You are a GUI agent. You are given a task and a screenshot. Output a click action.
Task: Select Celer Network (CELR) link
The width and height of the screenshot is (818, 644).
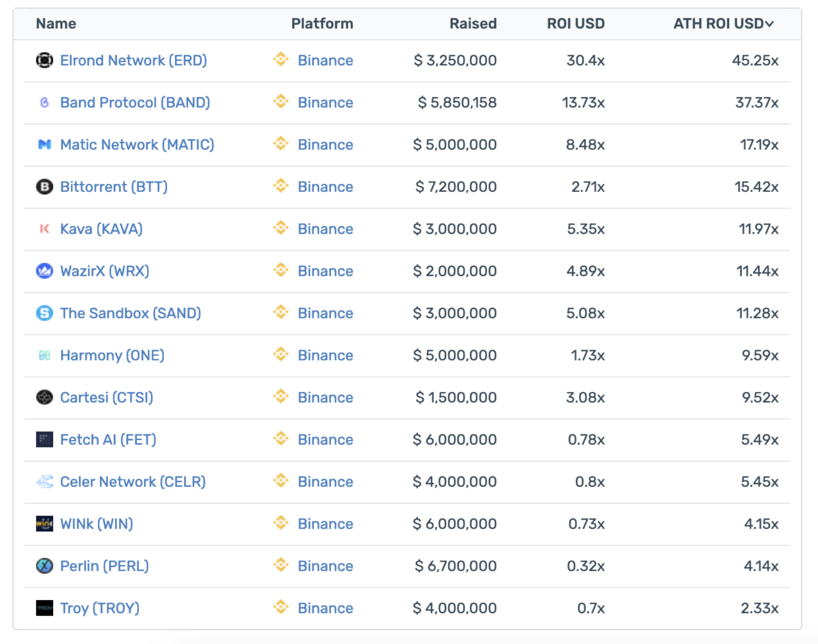point(132,481)
